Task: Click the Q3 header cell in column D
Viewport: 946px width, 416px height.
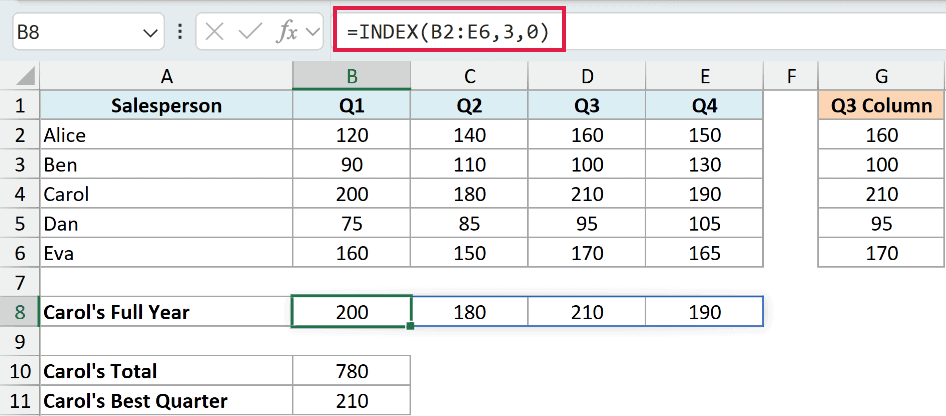Action: (x=587, y=106)
